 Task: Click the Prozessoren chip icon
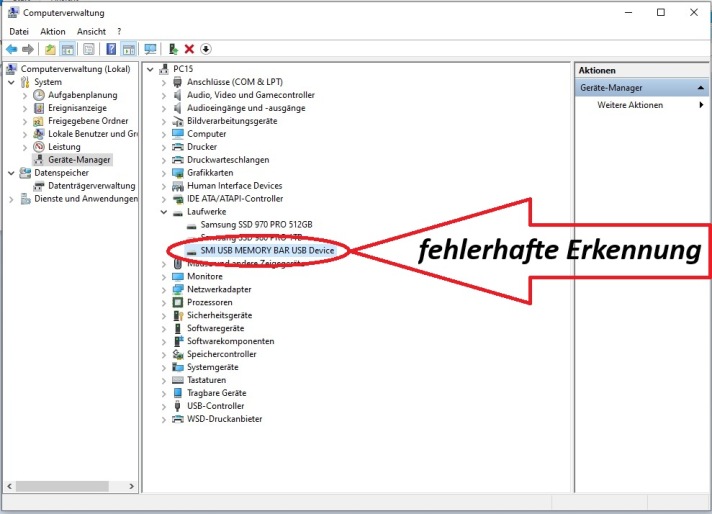(178, 302)
